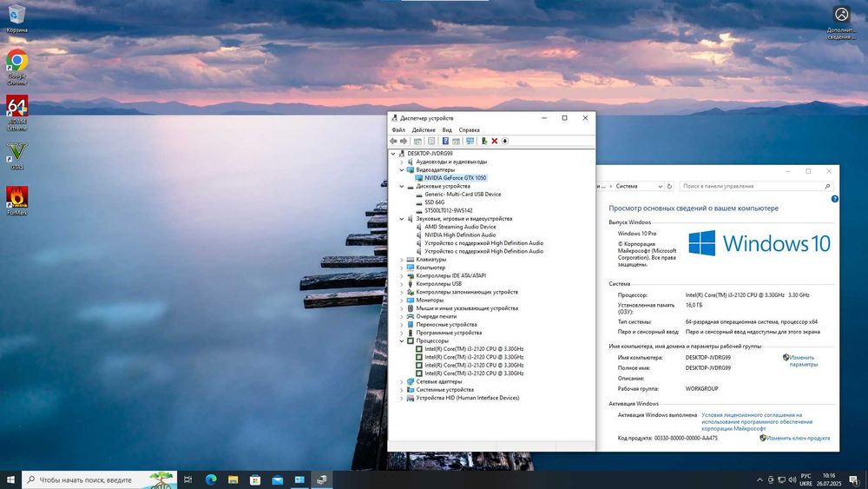Open File Explorer from the taskbar
This screenshot has width=868, height=489.
tap(233, 479)
